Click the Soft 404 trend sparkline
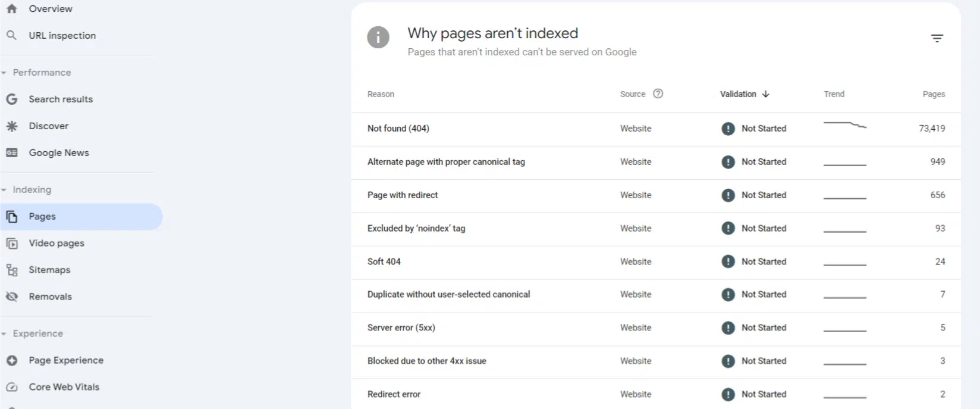The height and width of the screenshot is (409, 980). pos(844,264)
